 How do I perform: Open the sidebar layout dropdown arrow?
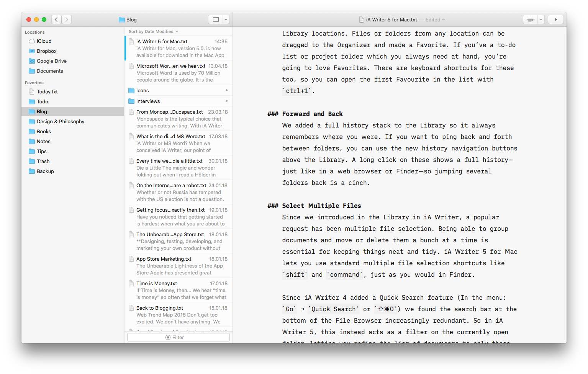point(226,20)
